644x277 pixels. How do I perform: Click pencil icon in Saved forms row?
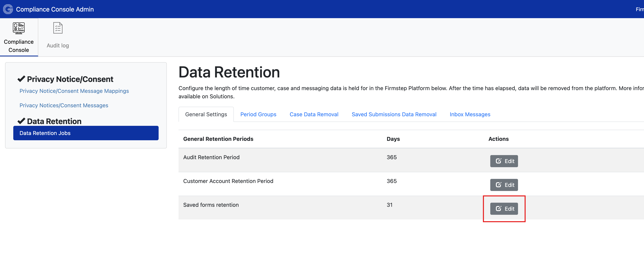(x=498, y=208)
